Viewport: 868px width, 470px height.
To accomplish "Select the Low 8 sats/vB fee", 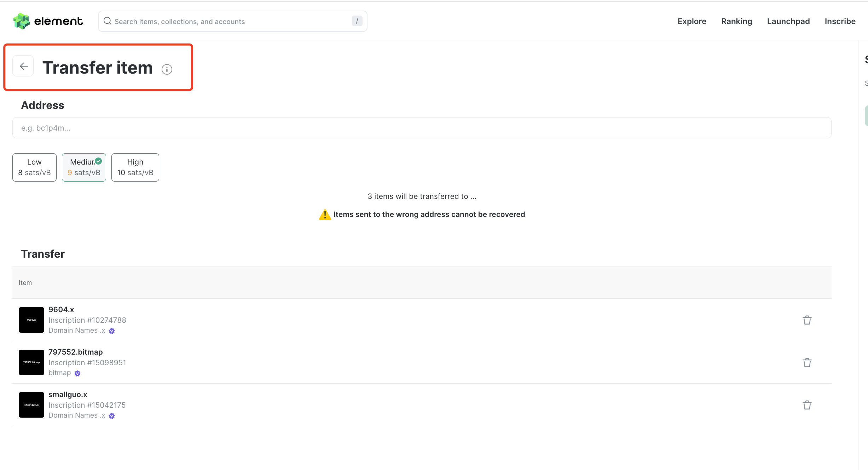I will (x=34, y=167).
